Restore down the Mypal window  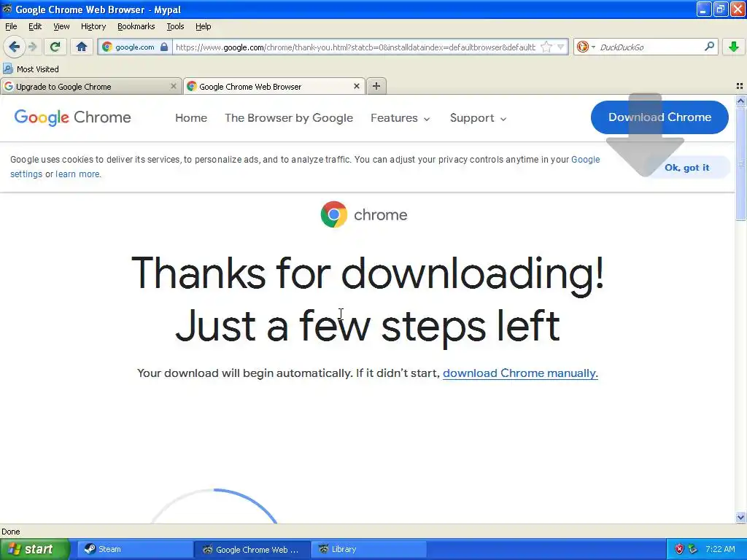pyautogui.click(x=720, y=9)
